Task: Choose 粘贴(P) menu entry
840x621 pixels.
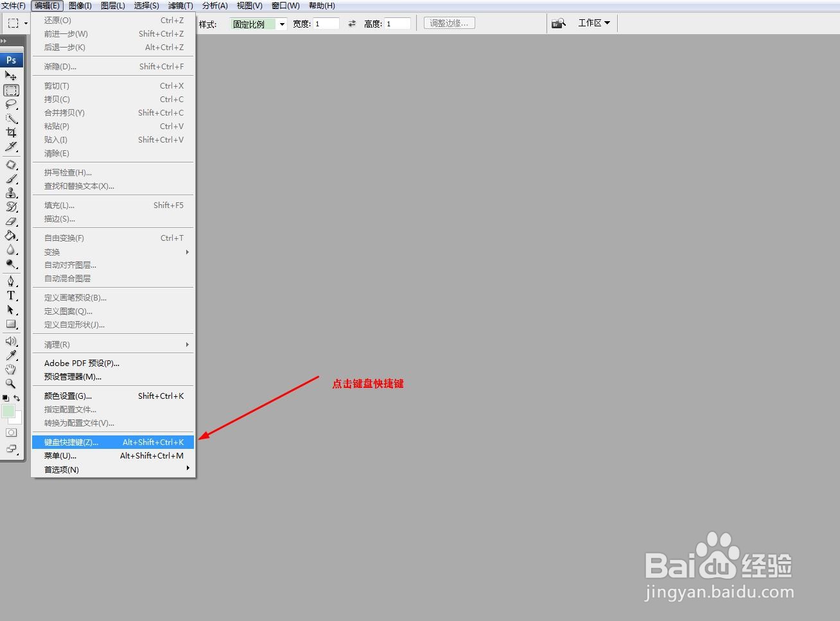Action: 113,126
